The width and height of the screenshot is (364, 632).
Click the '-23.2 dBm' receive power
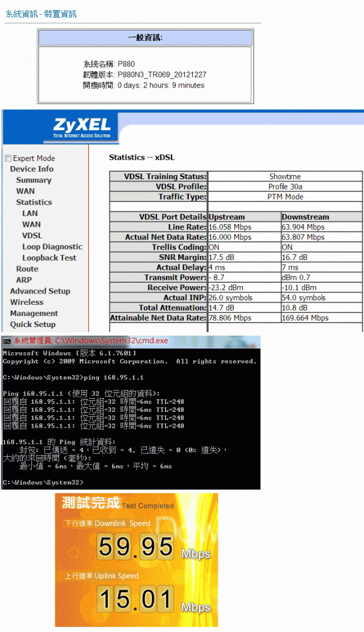click(x=226, y=287)
